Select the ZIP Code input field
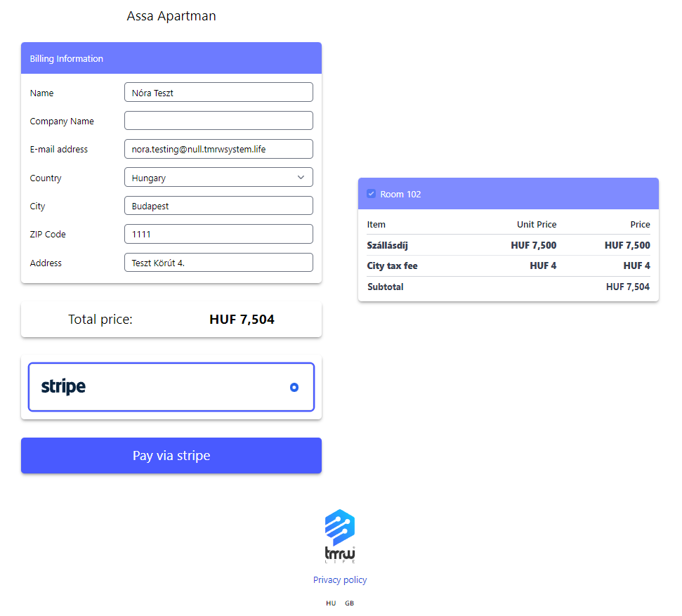This screenshot has width=682, height=616. [218, 235]
